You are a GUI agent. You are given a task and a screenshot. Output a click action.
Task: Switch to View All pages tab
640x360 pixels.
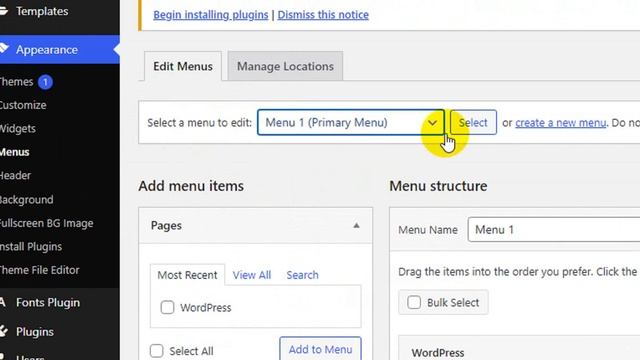(252, 275)
